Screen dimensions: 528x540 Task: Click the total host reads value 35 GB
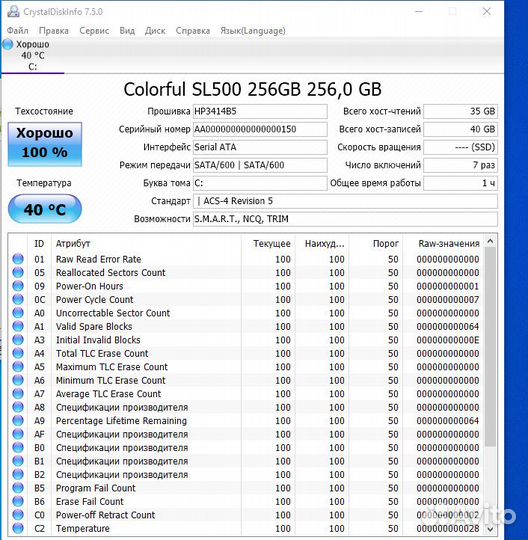click(x=460, y=111)
